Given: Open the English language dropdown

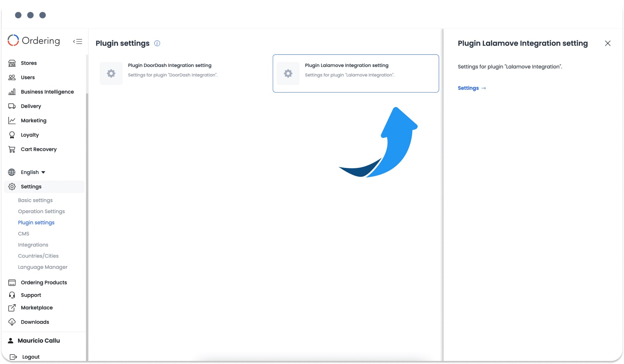Looking at the screenshot, I should (33, 172).
